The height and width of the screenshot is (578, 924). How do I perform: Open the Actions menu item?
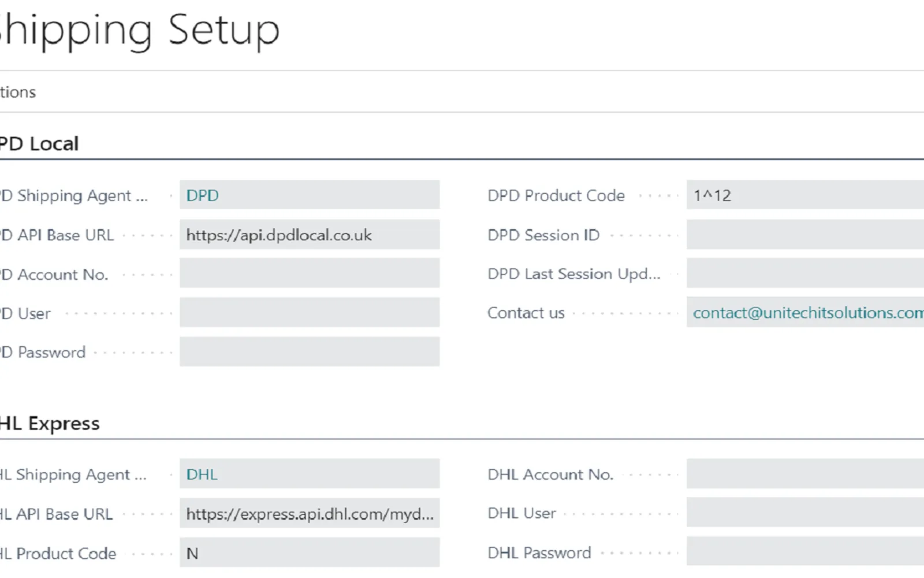point(17,92)
